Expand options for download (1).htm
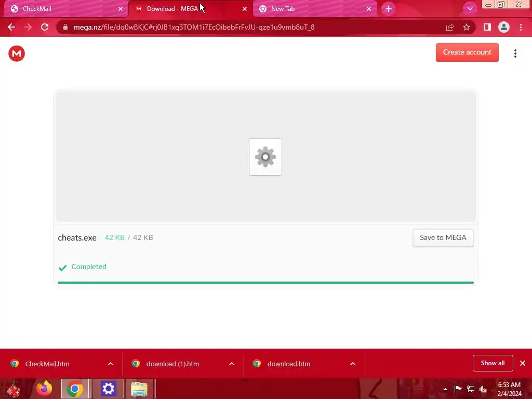Screen dimensions: 532x399 [232, 364]
